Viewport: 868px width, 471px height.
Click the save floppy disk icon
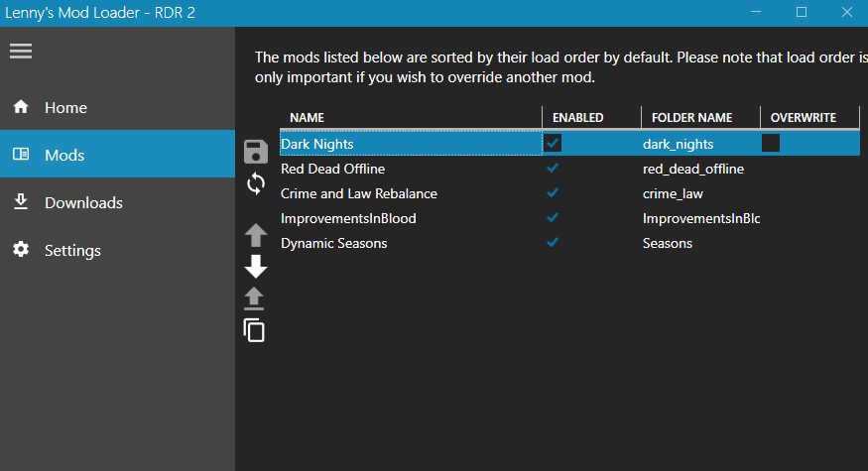[256, 152]
